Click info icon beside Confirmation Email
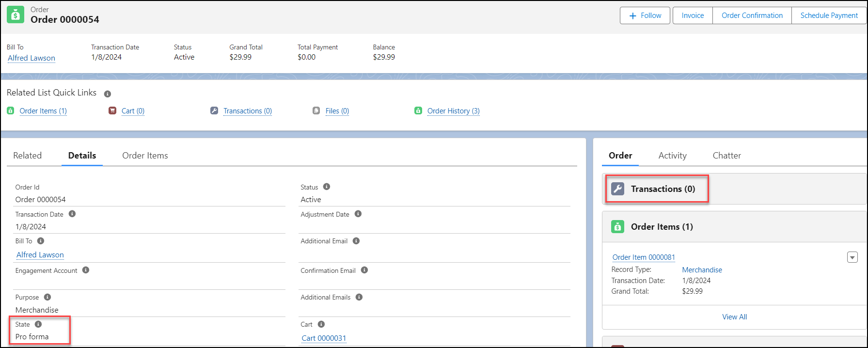The width and height of the screenshot is (868, 348). (364, 270)
